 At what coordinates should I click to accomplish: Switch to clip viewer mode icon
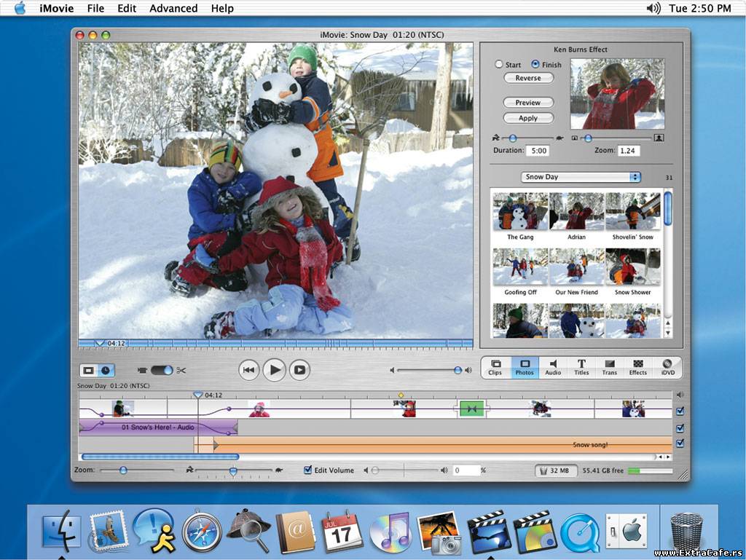(88, 370)
